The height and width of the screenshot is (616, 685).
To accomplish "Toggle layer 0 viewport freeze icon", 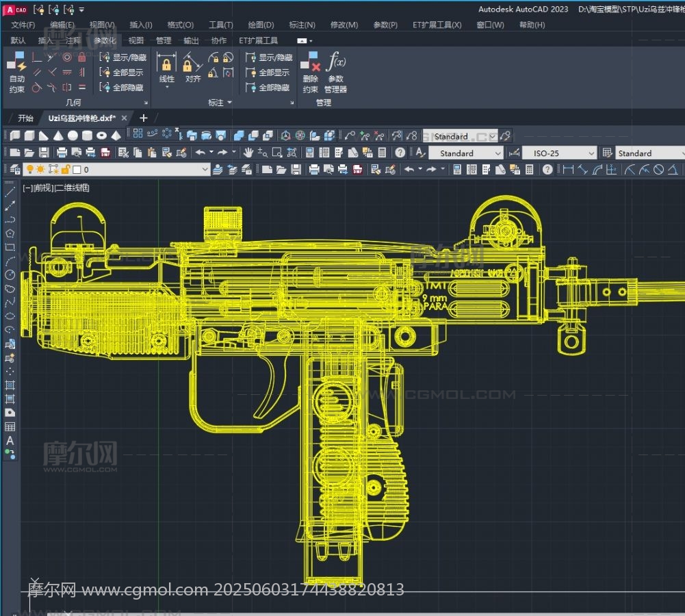I will pyautogui.click(x=53, y=170).
